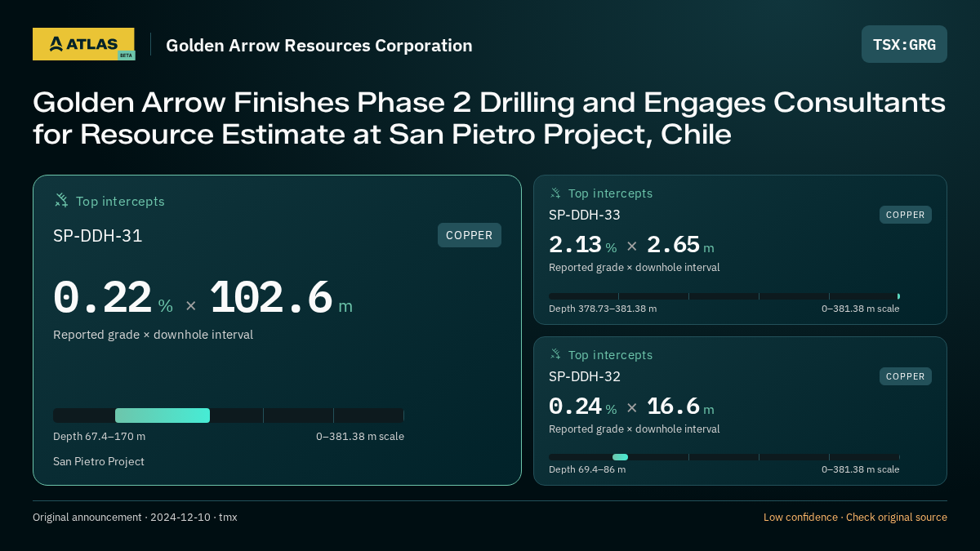
Task: Click 'Reported grade × downhole interval' under 0.22 %
Action: pyautogui.click(x=153, y=335)
